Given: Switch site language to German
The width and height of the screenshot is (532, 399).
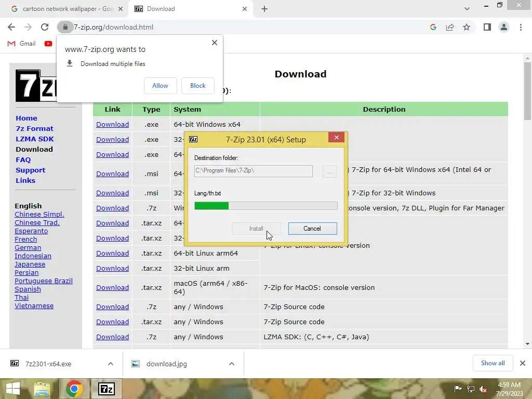Looking at the screenshot, I should [28, 248].
